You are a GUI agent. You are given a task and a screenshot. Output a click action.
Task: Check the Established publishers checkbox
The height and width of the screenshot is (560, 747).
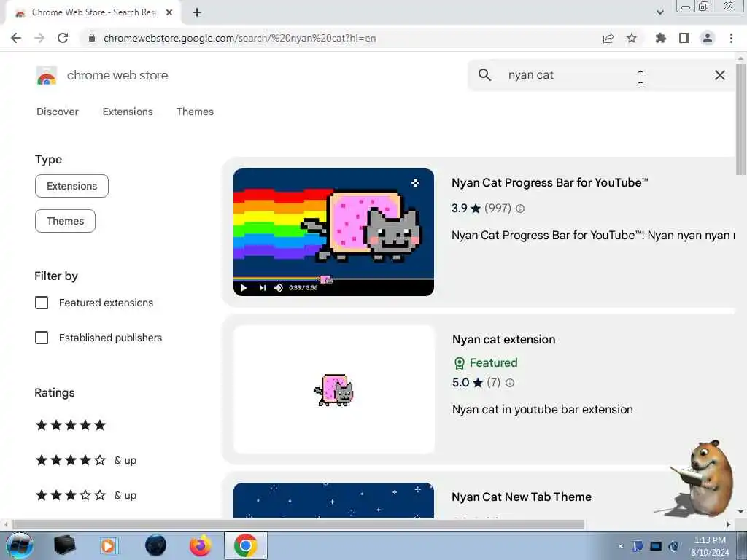pos(42,338)
